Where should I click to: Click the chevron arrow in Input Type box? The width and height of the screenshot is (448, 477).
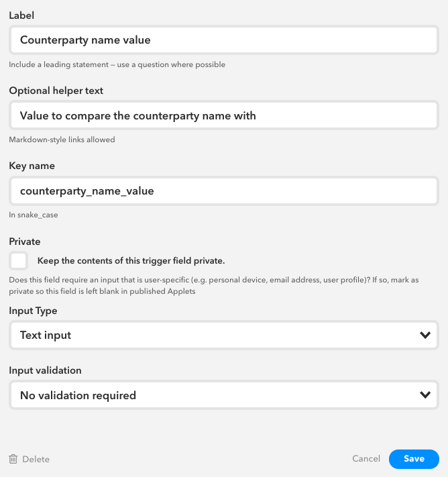[x=425, y=335]
